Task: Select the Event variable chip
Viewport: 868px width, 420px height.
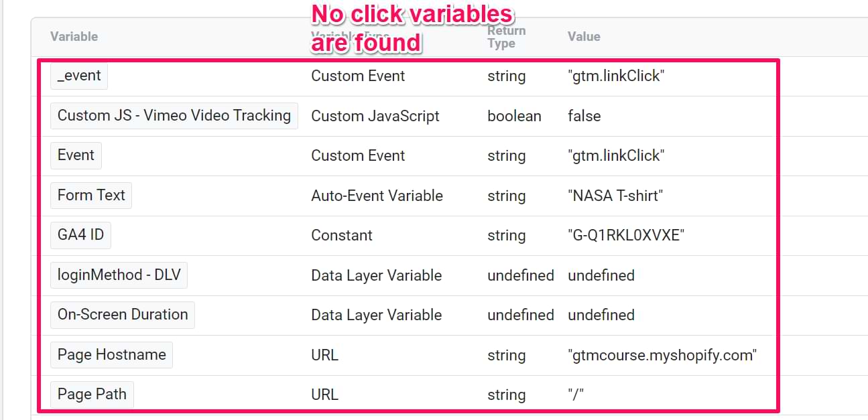Action: pos(76,155)
